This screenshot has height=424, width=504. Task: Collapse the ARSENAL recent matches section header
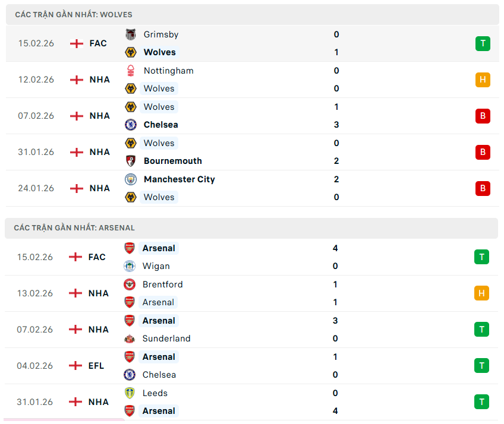252,227
